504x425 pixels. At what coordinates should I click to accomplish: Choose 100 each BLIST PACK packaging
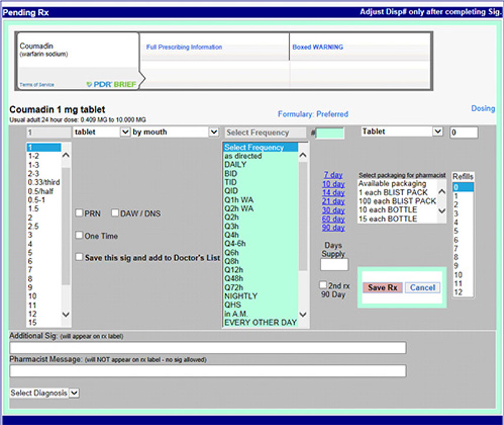(x=397, y=201)
